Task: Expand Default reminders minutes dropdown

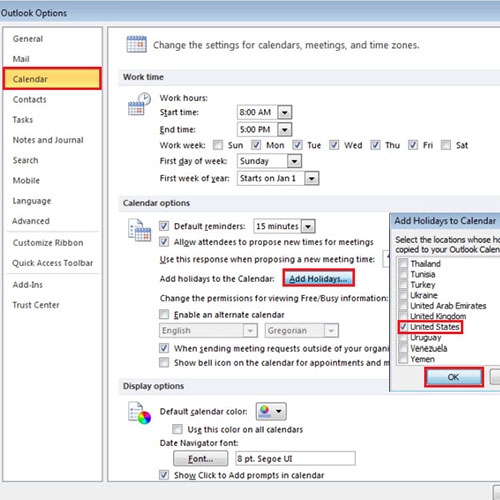Action: pyautogui.click(x=308, y=226)
